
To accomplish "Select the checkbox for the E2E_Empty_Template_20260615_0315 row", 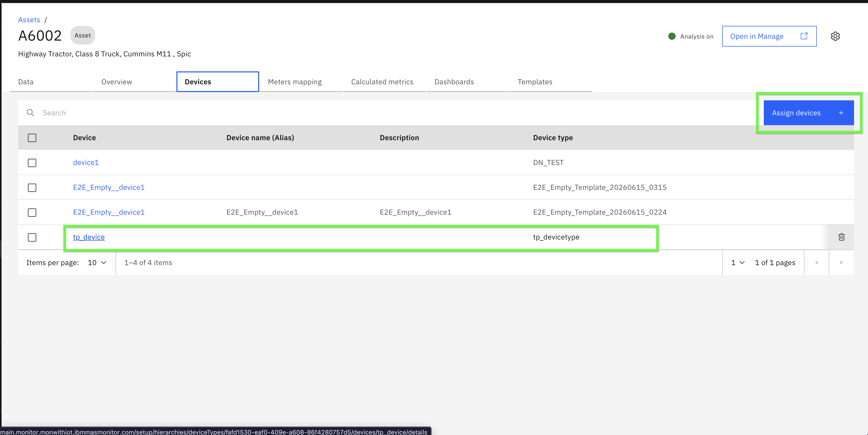I will (32, 188).
